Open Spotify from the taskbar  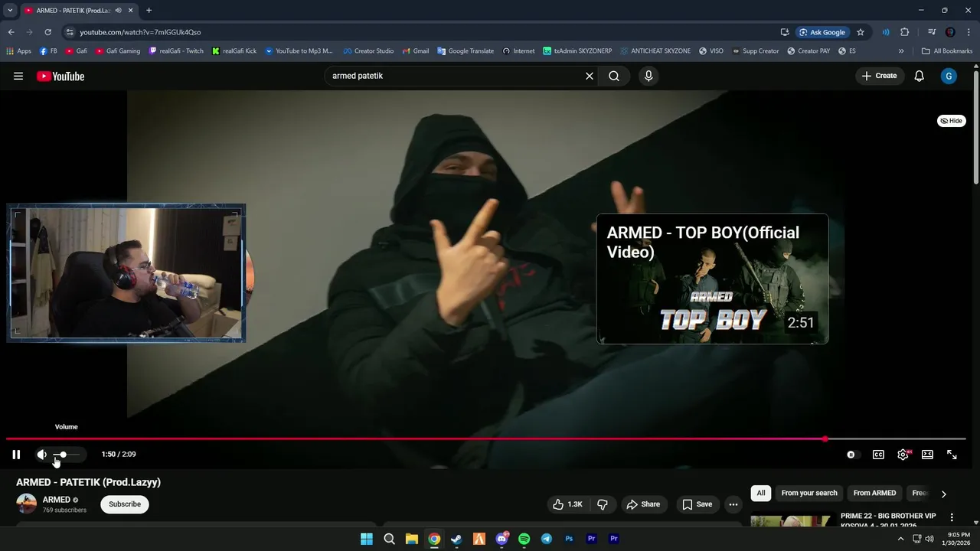click(x=524, y=539)
